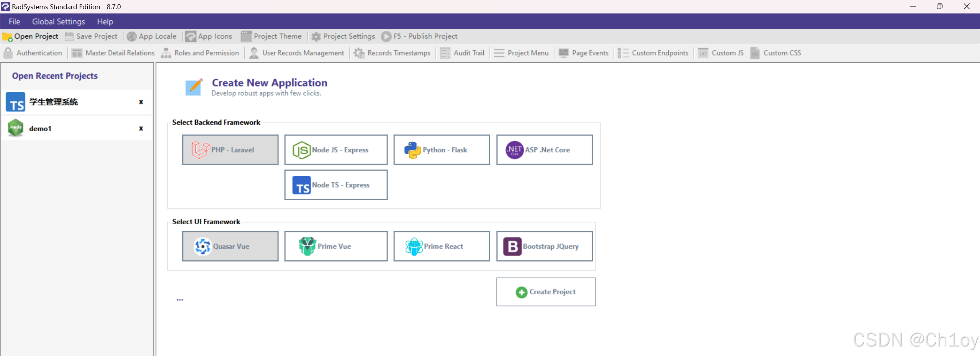
Task: Click the Project Settings toolbar label
Action: click(x=349, y=36)
